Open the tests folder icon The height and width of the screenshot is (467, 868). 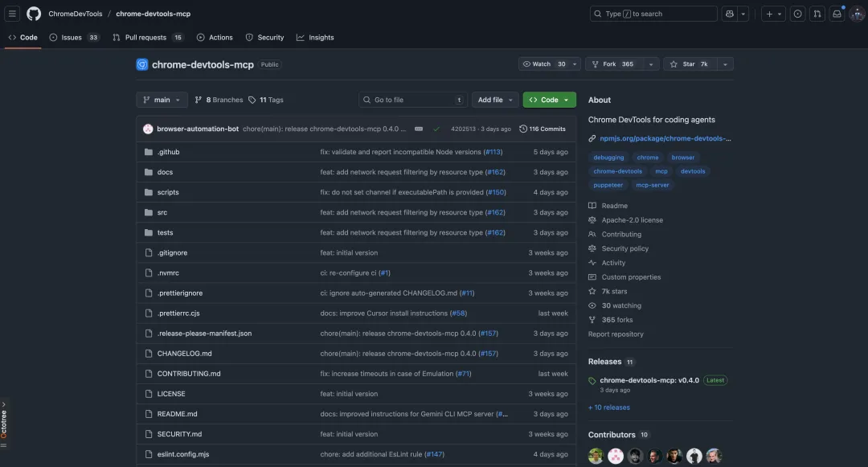[x=149, y=233]
